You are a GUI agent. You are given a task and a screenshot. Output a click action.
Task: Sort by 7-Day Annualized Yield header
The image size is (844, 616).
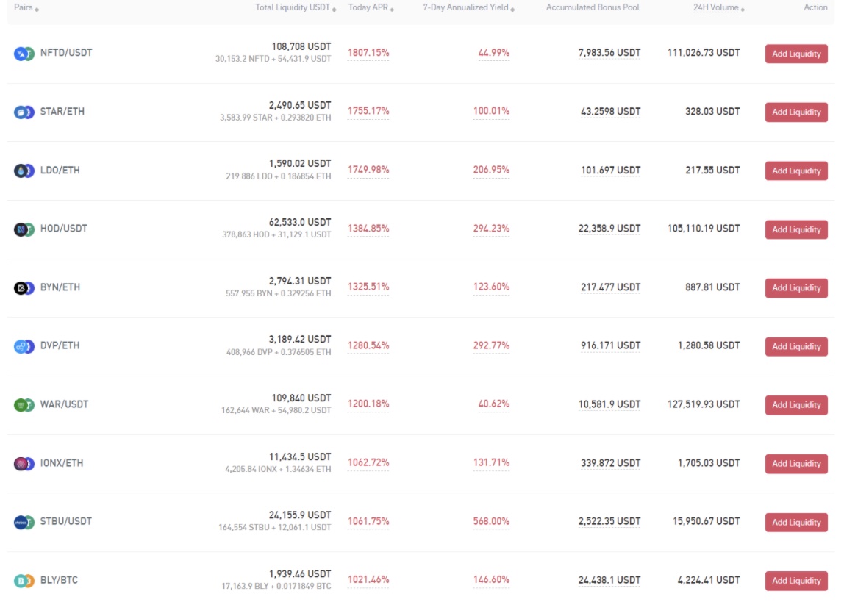468,7
